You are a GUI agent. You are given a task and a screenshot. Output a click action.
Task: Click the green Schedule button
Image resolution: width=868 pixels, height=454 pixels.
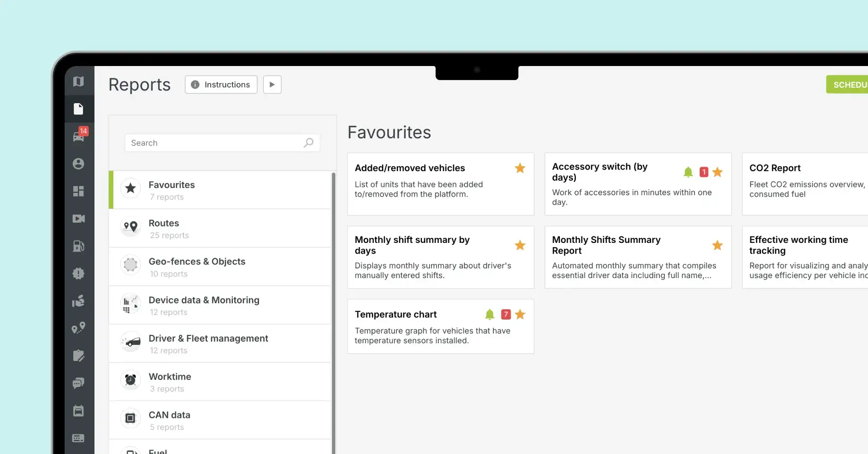tap(847, 85)
